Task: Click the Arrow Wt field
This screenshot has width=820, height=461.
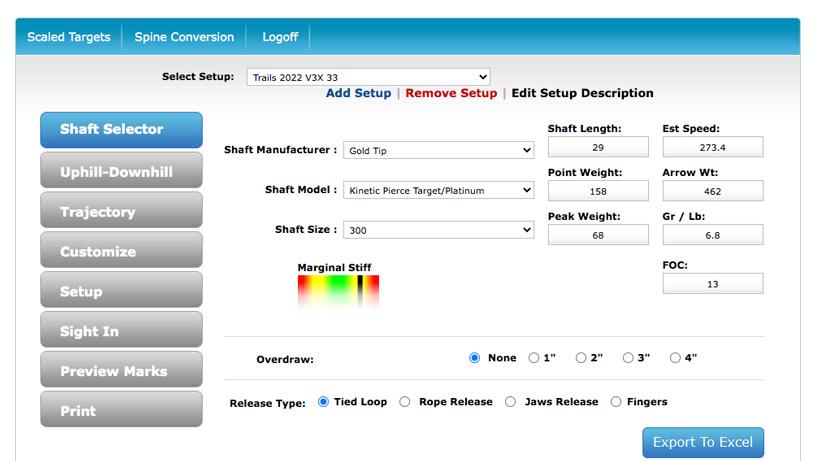Action: [x=713, y=191]
